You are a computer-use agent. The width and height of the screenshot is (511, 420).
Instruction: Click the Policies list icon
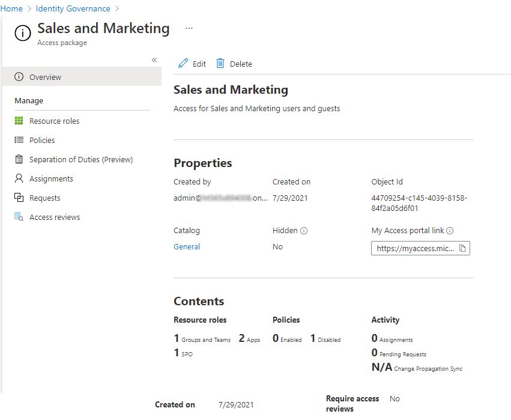19,140
